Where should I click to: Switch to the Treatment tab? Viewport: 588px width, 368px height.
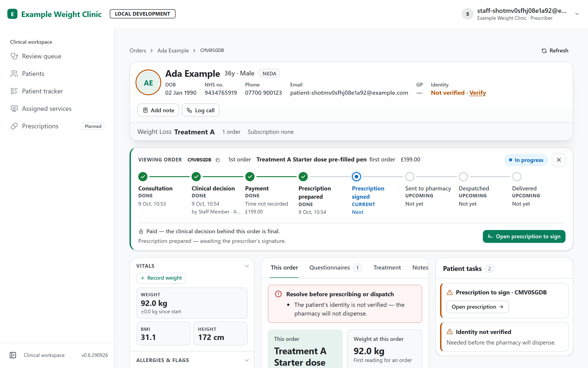pyautogui.click(x=387, y=268)
